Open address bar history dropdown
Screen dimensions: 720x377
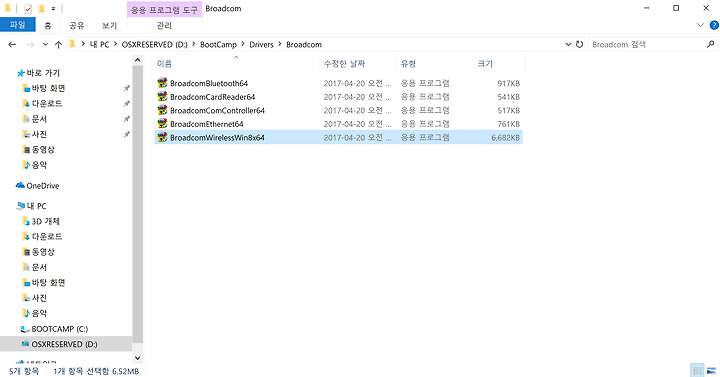pyautogui.click(x=568, y=45)
